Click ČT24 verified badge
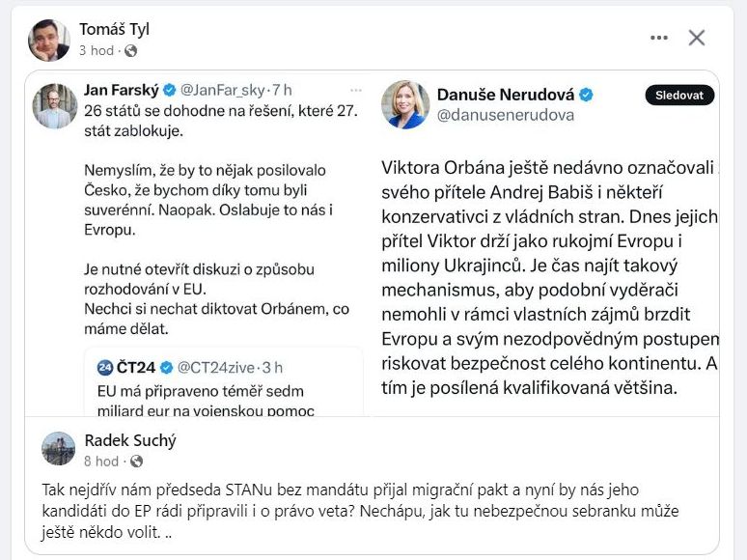747x560 pixels. click(x=165, y=368)
